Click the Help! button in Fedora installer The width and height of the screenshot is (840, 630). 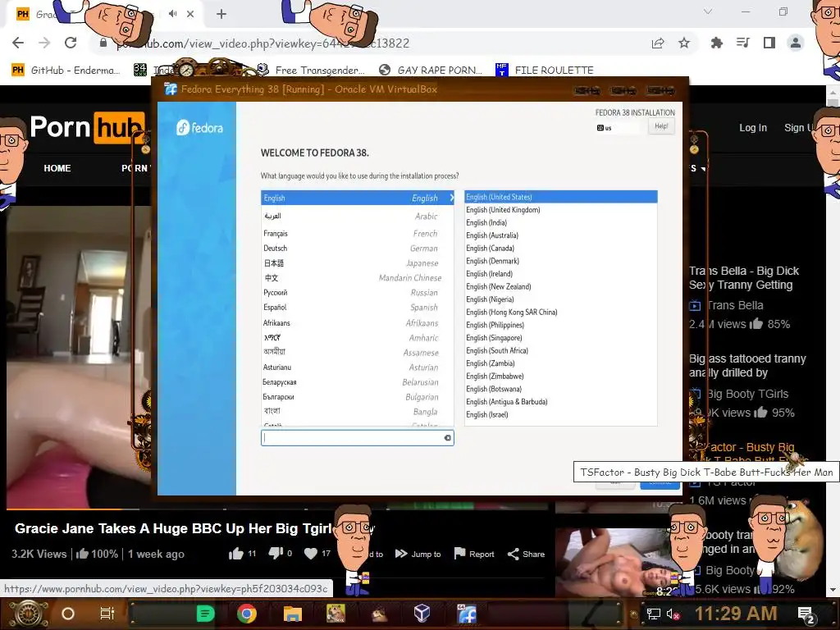(661, 126)
